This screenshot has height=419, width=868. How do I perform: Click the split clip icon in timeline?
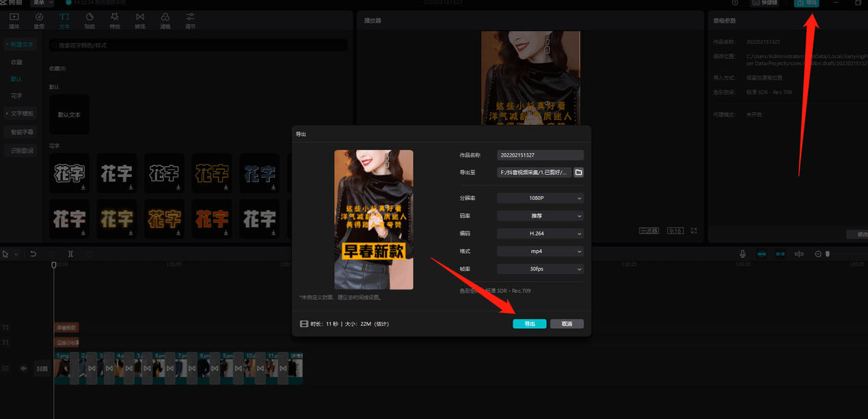(70, 254)
